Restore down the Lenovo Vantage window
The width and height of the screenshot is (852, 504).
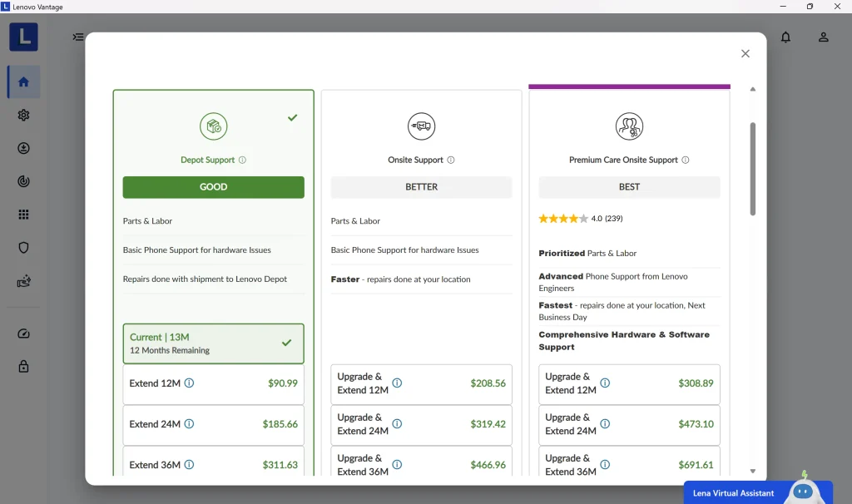810,7
